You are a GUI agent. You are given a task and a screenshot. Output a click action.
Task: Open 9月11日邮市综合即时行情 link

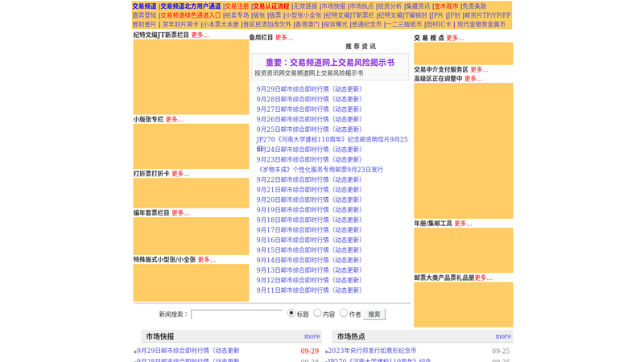coord(309,290)
